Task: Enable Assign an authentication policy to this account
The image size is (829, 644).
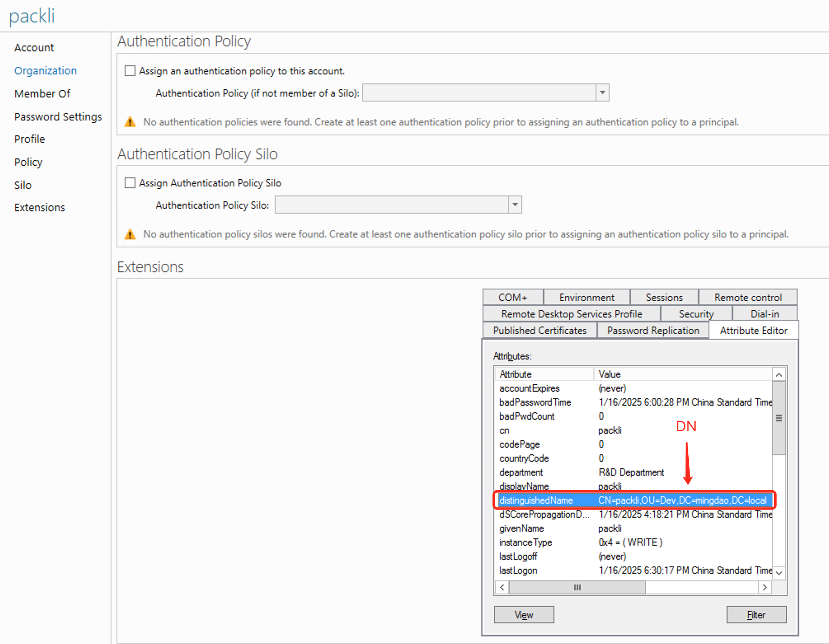Action: click(x=130, y=71)
